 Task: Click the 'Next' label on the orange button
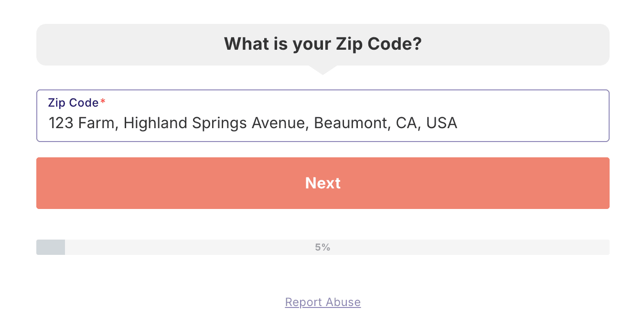pyautogui.click(x=322, y=183)
